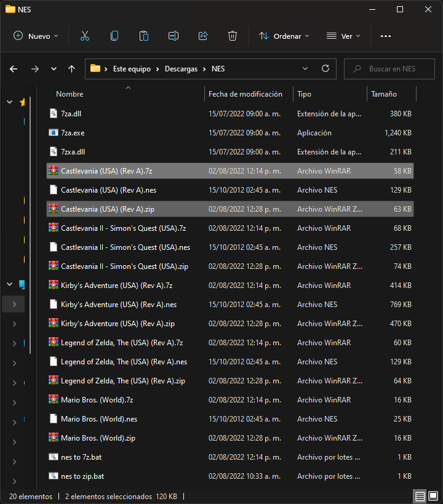Click the 769 KB size cell
Viewport: 443px width, 504px height.
(x=401, y=305)
